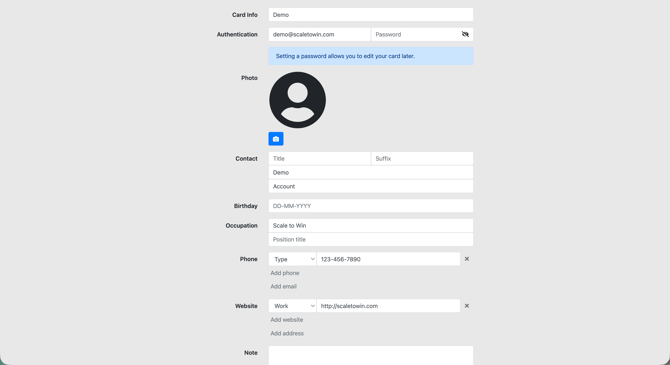Click the Phone label
This screenshot has height=365, width=670.
point(248,259)
